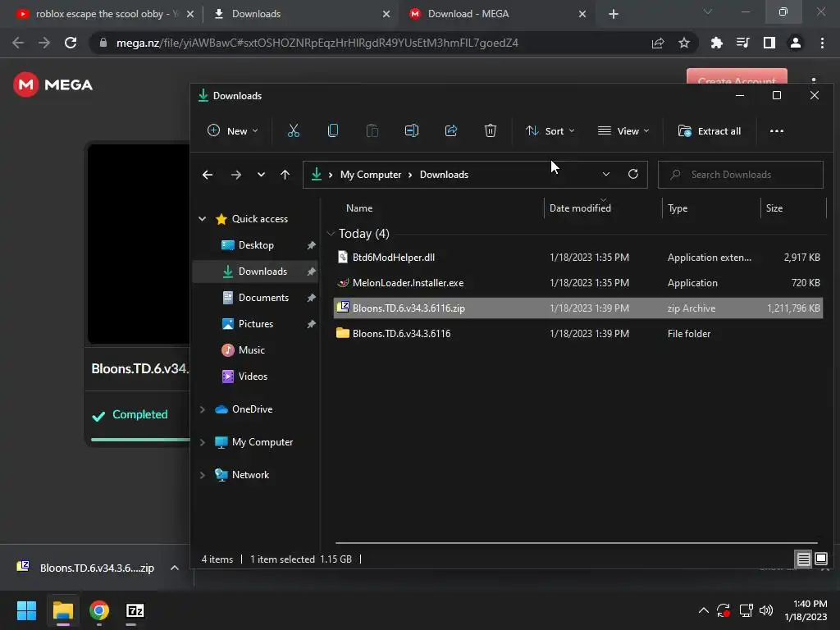Screen dimensions: 840x630
Task: Select Videos in the navigation pane
Action: (x=253, y=376)
